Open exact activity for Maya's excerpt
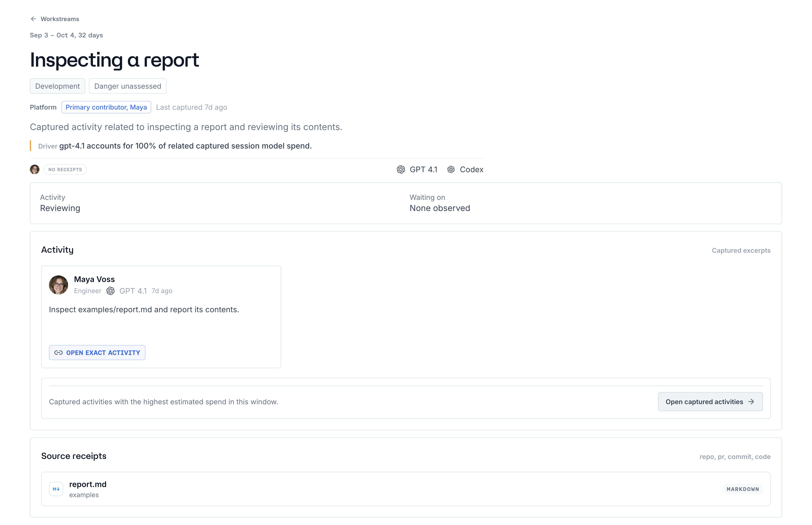812x525 pixels. pyautogui.click(x=97, y=353)
